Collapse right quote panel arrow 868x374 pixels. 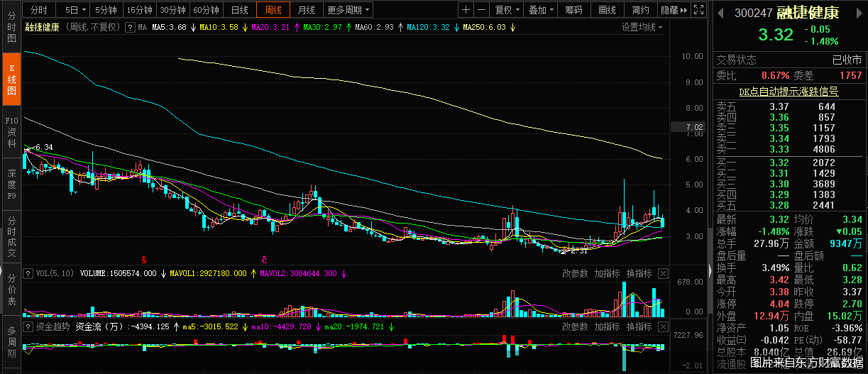pos(709,272)
